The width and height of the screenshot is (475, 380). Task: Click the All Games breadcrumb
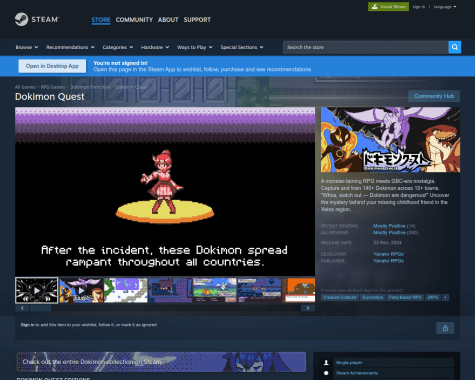coord(25,87)
